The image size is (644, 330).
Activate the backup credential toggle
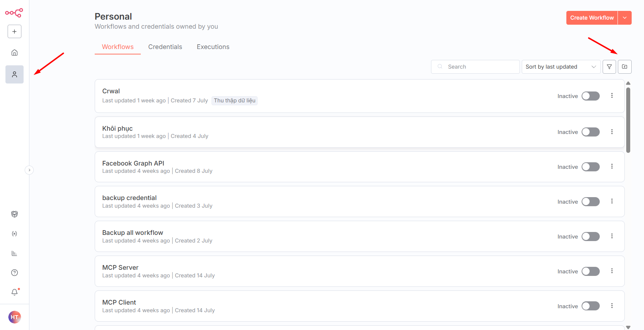(591, 202)
